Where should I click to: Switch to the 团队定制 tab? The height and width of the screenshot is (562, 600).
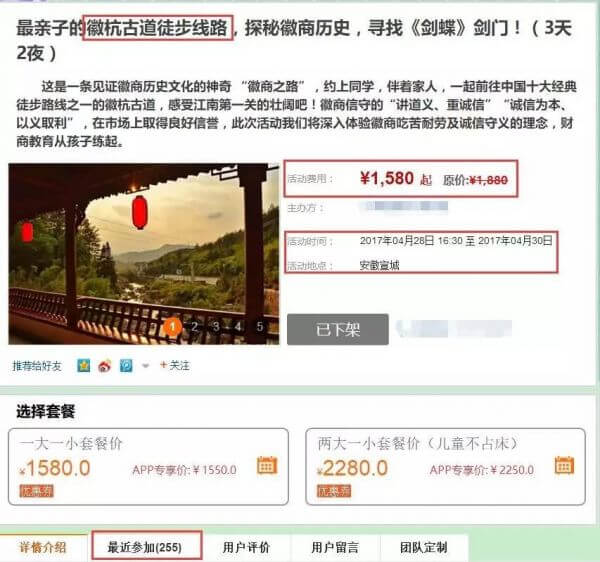tap(424, 548)
